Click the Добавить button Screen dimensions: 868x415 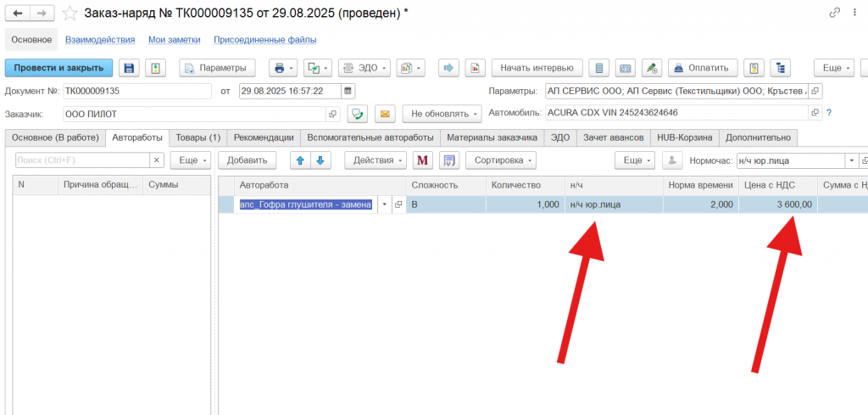click(x=247, y=160)
